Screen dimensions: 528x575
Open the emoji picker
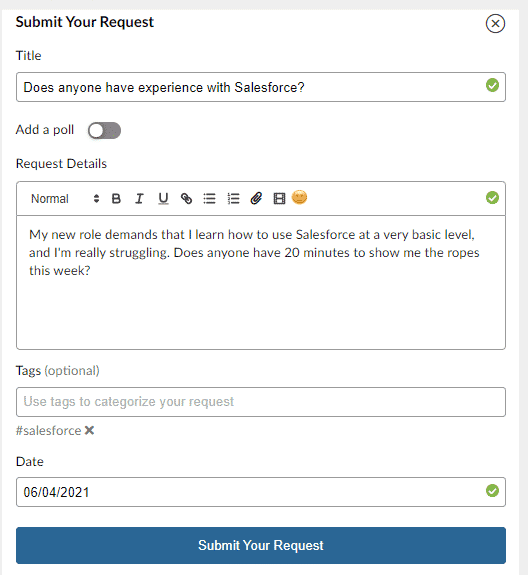(x=299, y=197)
